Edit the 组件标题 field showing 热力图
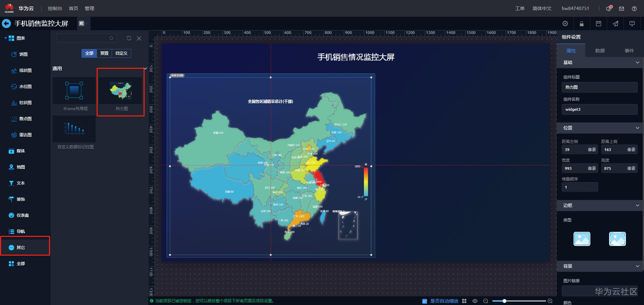Image resolution: width=644 pixels, height=305 pixels. 599,87
